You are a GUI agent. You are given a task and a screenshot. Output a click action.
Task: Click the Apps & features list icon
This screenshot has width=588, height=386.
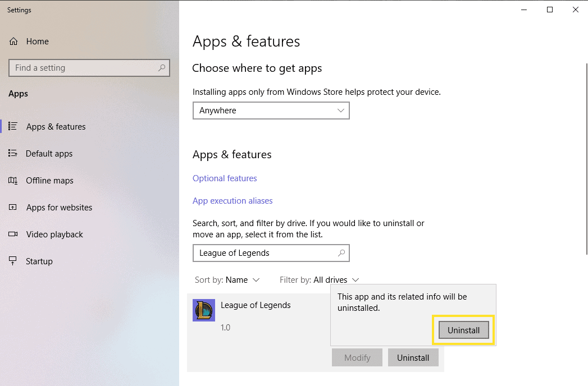[13, 126]
